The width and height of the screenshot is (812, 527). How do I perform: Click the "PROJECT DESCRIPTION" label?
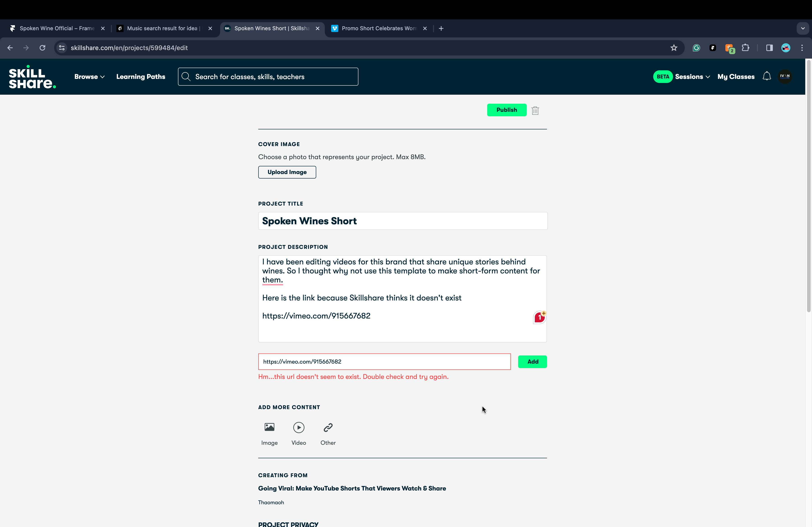(x=293, y=247)
